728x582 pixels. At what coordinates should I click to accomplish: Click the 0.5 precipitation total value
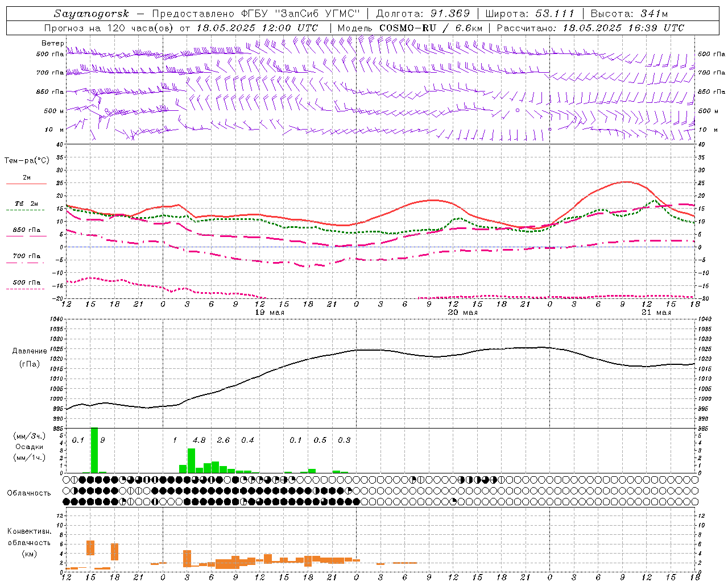(320, 440)
